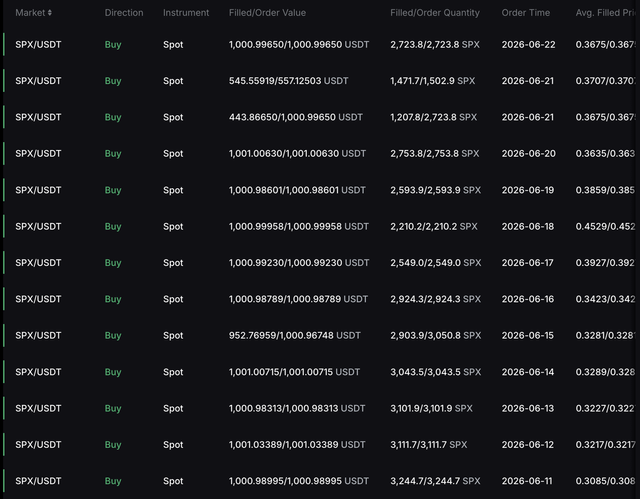The width and height of the screenshot is (640, 499).
Task: Select quantity 3,043.5/3,043.5 SPX cell
Action: 435,372
